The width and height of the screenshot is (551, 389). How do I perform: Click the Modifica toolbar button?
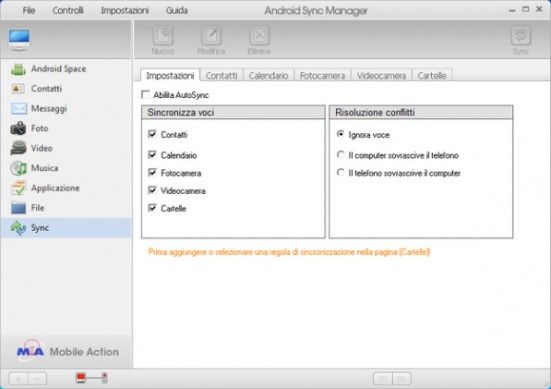pyautogui.click(x=211, y=40)
